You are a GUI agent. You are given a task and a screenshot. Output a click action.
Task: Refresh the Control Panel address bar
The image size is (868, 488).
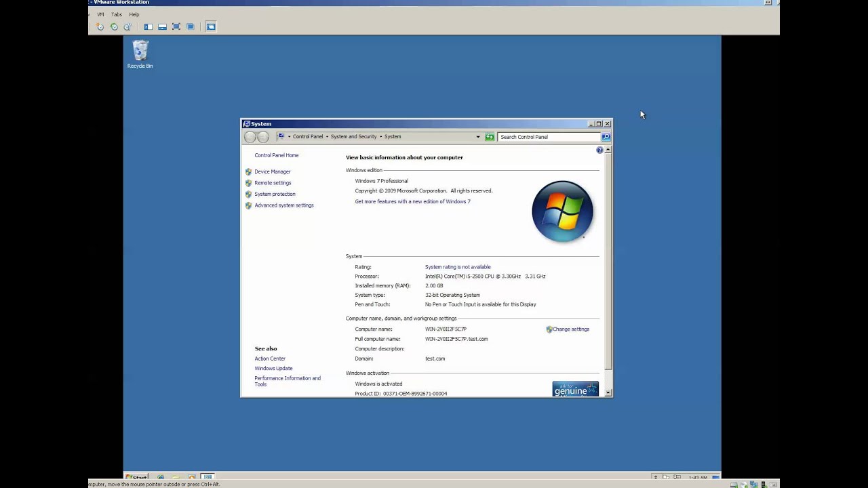[x=489, y=137]
